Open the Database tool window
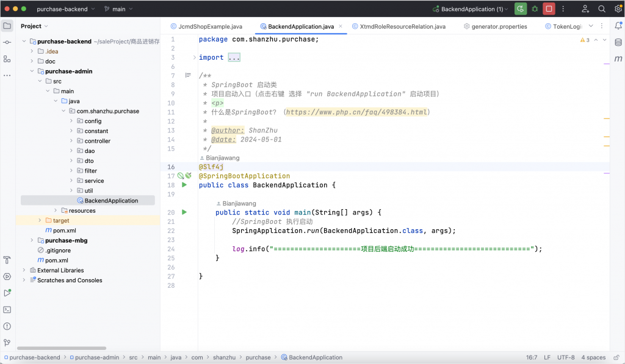The width and height of the screenshot is (625, 364). tap(618, 42)
